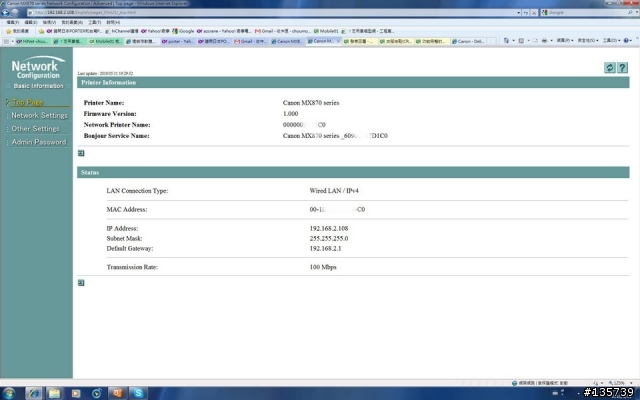Open Safety menu dropdown in command bar
The height and width of the screenshot is (400, 640).
[x=588, y=40]
